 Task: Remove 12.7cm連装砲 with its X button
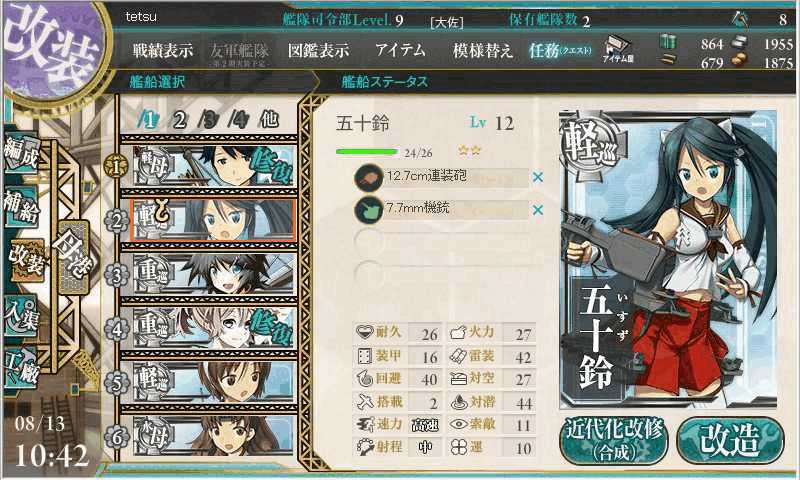coord(538,178)
